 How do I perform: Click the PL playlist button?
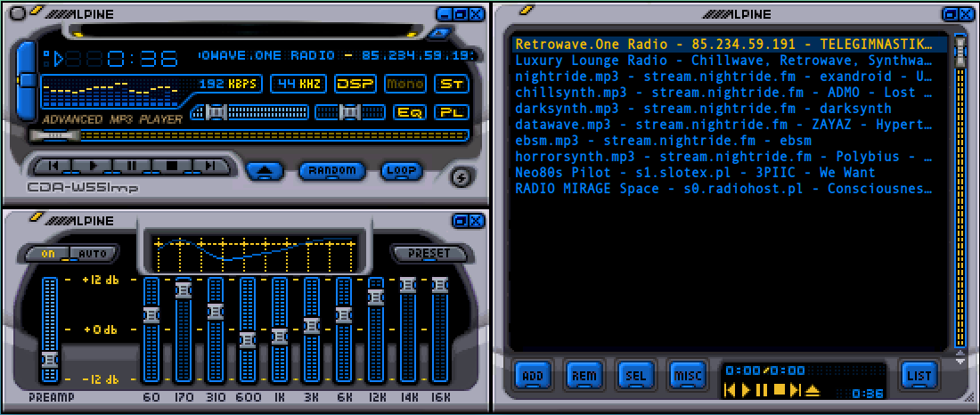452,112
